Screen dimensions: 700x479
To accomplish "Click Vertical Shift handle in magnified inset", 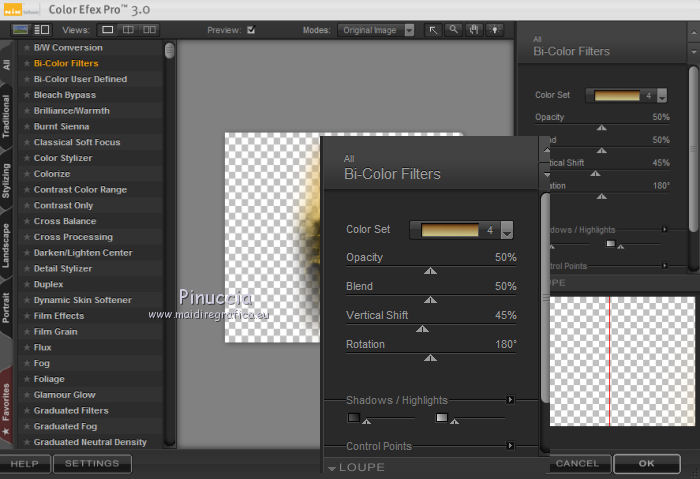I will (422, 329).
